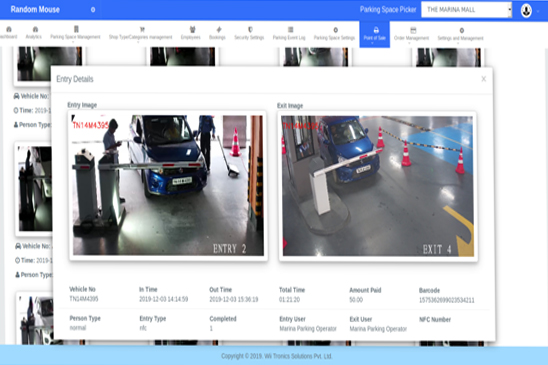
Task: Expand the Settings and Management menu
Action: [461, 35]
